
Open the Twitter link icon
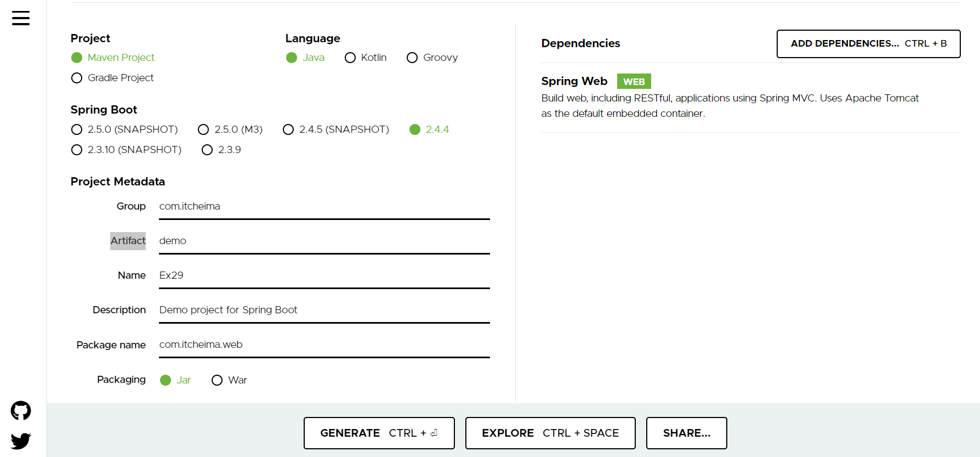tap(21, 441)
